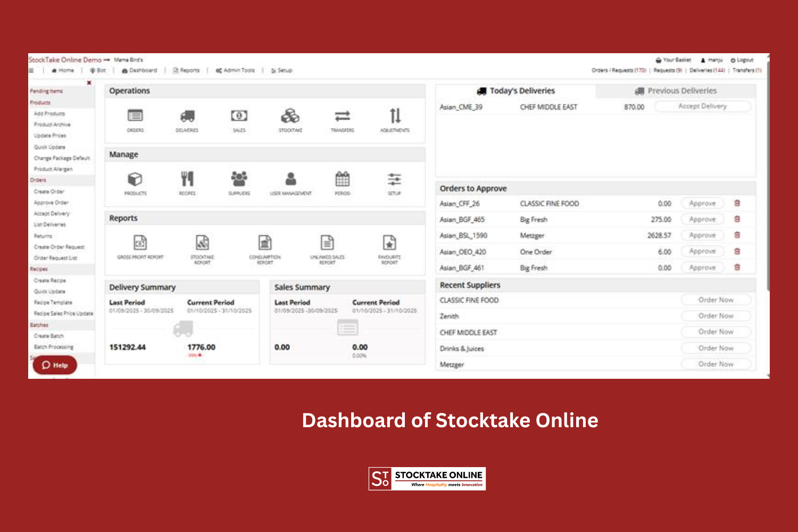Open Your Basket at top right
The height and width of the screenshot is (532, 798).
(x=671, y=60)
